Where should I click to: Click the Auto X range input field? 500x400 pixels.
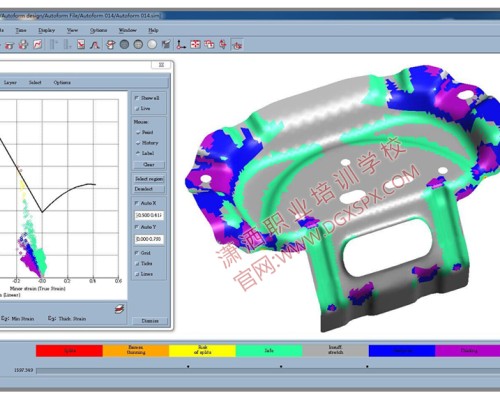point(149,215)
